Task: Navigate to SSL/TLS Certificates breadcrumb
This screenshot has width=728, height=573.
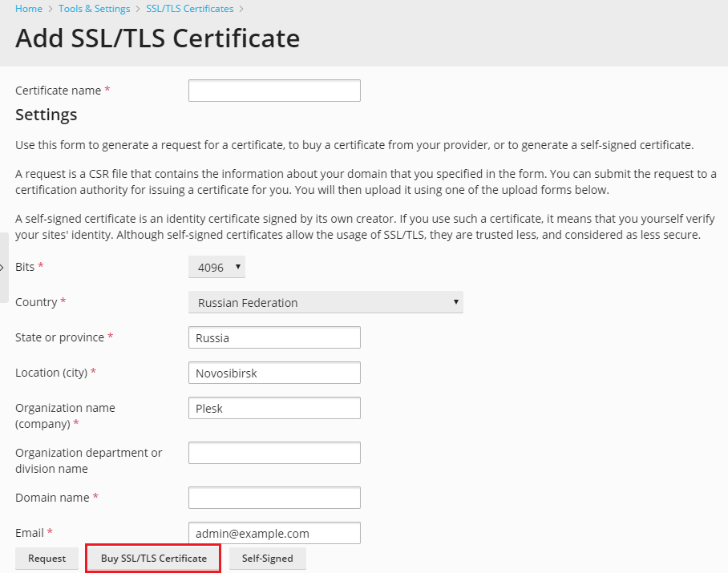Action: point(190,9)
